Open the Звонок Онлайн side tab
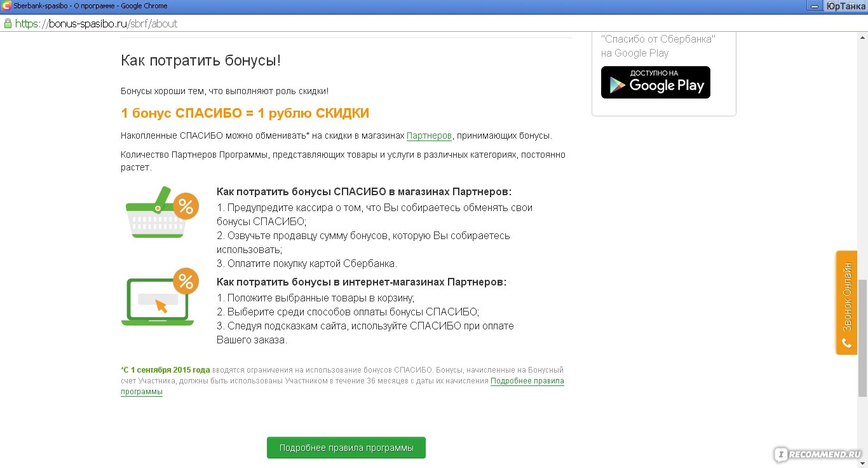This screenshot has width=868, height=468. coord(846,303)
